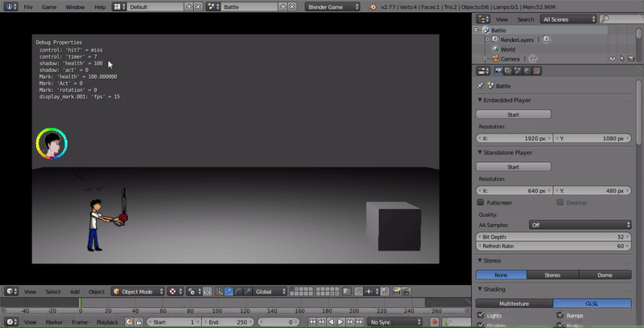Open the No Sync playback dropdown

394,322
